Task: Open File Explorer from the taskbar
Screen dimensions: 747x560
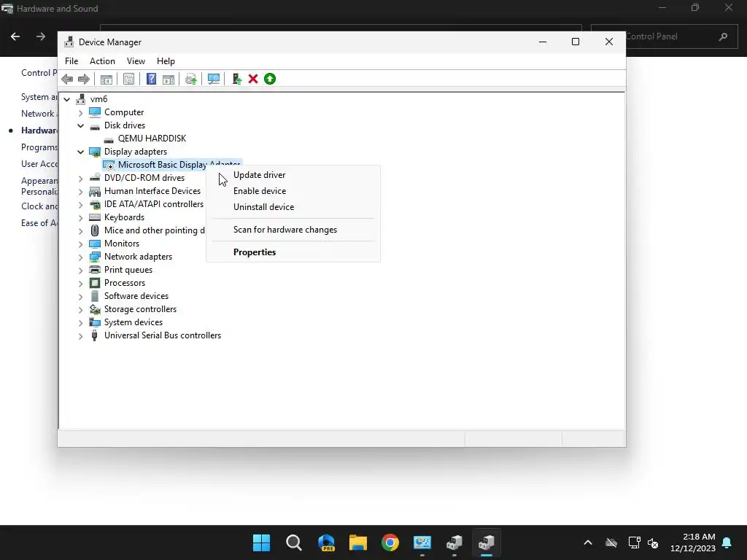Action: [357, 542]
